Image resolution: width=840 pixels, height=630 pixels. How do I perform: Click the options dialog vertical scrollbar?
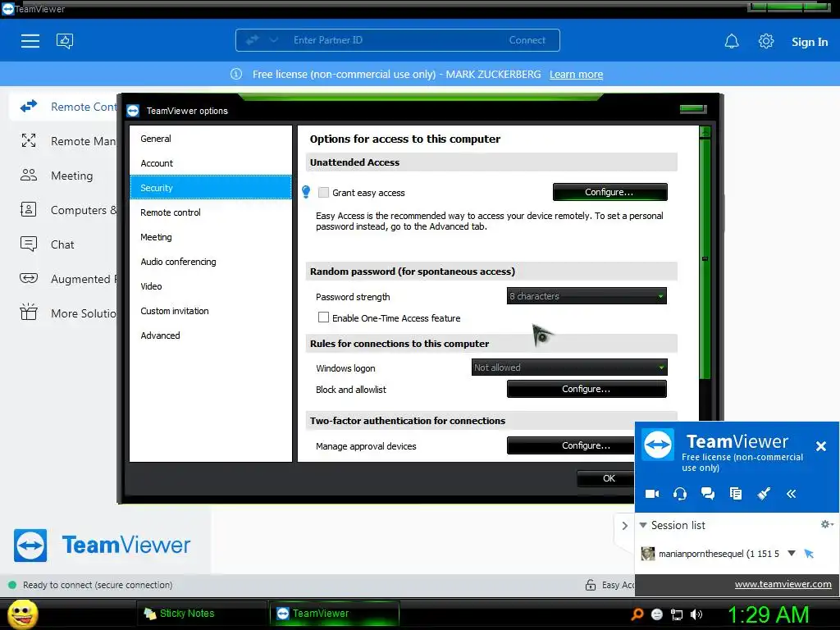pos(705,258)
